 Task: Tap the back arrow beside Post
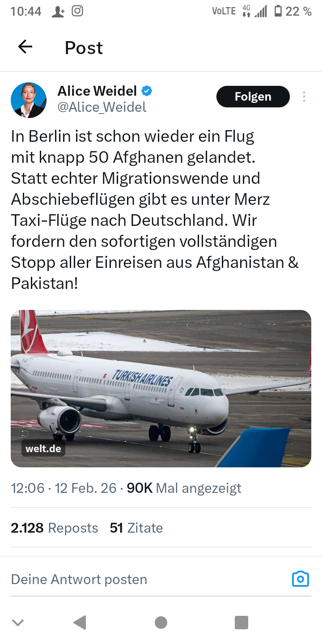[x=25, y=47]
